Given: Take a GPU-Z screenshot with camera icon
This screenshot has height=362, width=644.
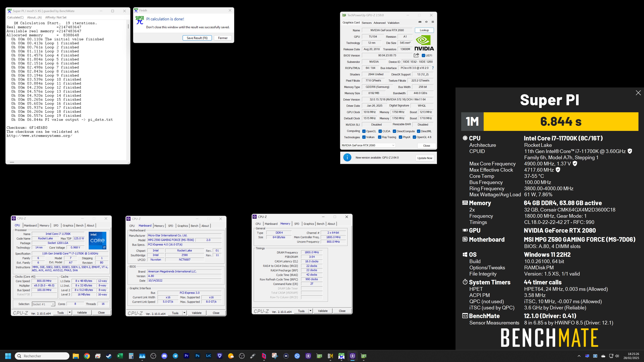Looking at the screenshot, I should click(420, 22).
